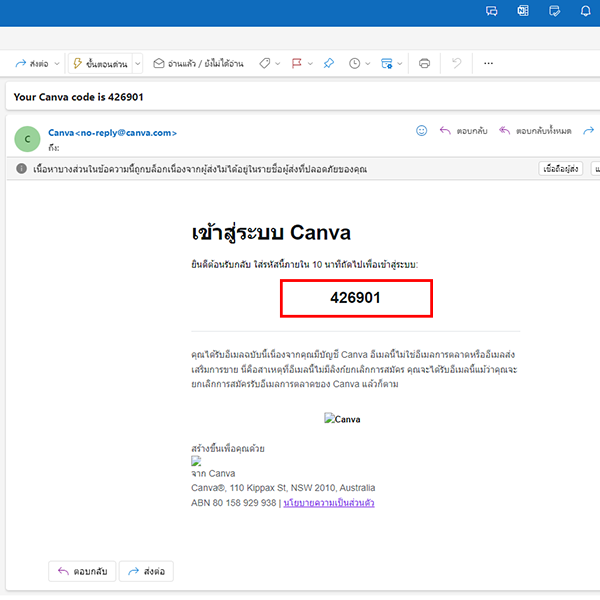Open more options with the three dots
600x600 pixels.
tap(488, 64)
